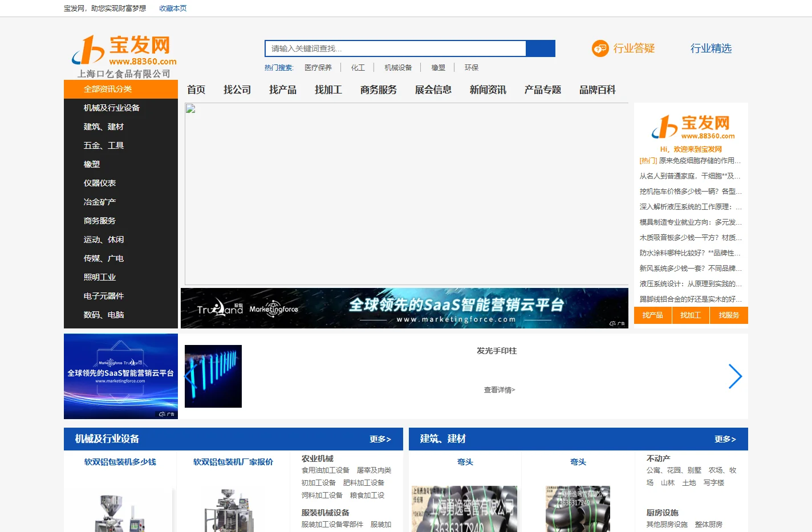The height and width of the screenshot is (532, 812).
Task: Click 更多> in 建筑、建材 section
Action: [725, 439]
